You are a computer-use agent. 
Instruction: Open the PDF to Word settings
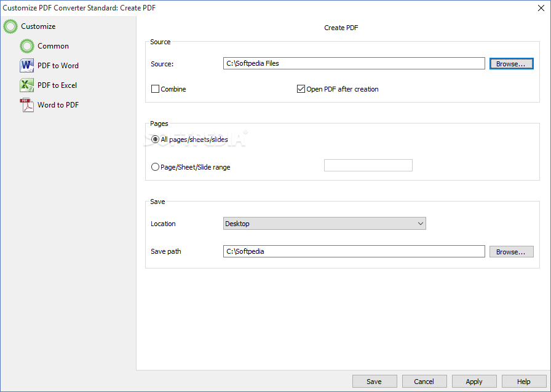(58, 66)
